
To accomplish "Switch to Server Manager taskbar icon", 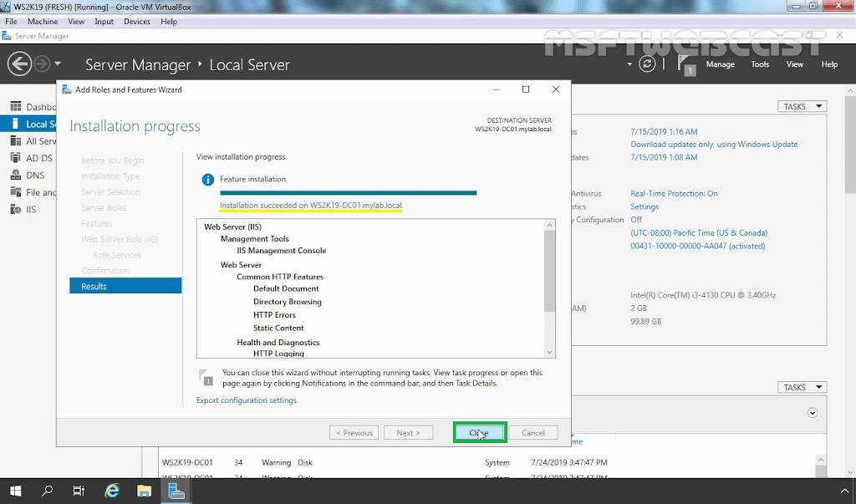I will click(x=176, y=491).
